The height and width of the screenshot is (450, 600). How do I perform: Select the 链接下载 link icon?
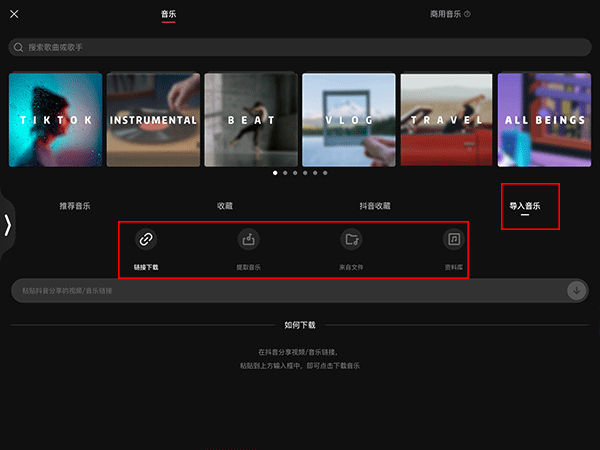pos(146,239)
